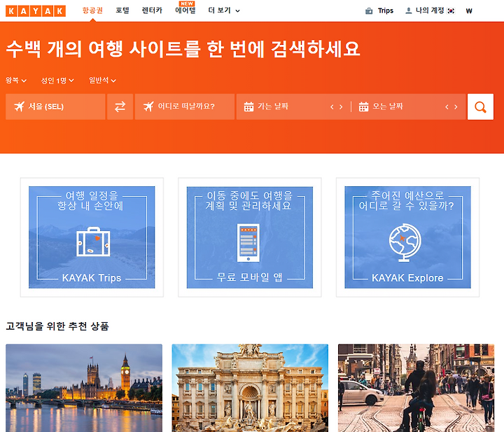Change currency with the ₩ symbol
The height and width of the screenshot is (432, 504).
coord(468,11)
